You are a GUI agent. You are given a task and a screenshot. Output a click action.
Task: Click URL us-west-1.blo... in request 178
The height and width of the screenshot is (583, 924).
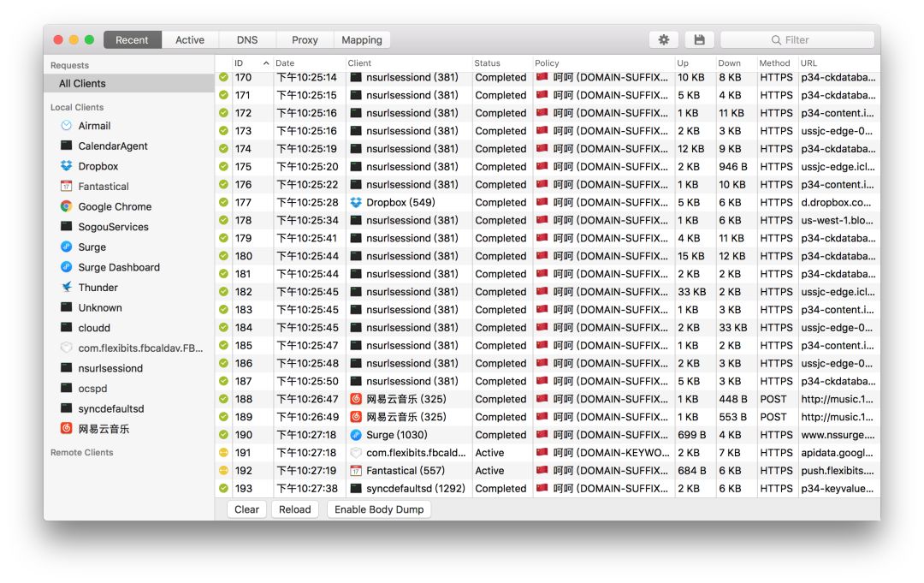(837, 221)
